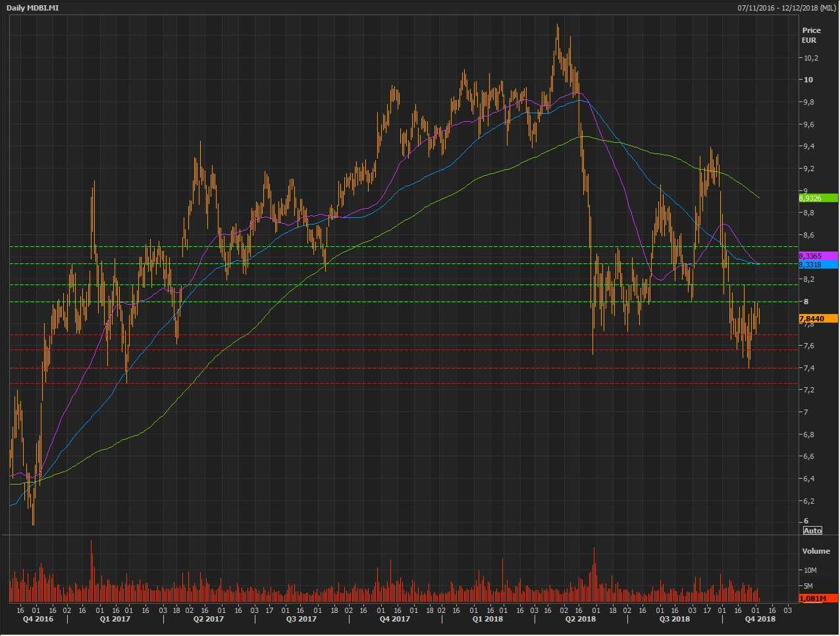This screenshot has width=840, height=636.
Task: Select Q2 2018 on the time axis
Action: pyautogui.click(x=581, y=619)
